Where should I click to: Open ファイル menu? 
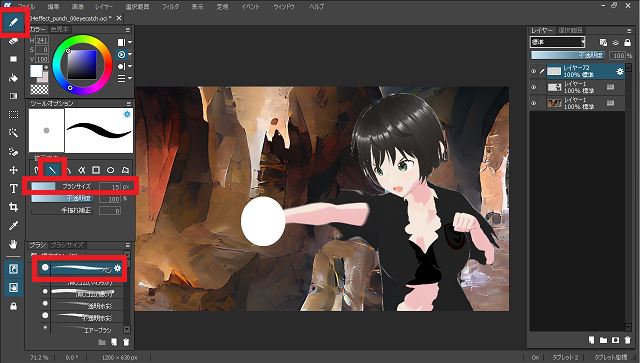click(x=26, y=7)
